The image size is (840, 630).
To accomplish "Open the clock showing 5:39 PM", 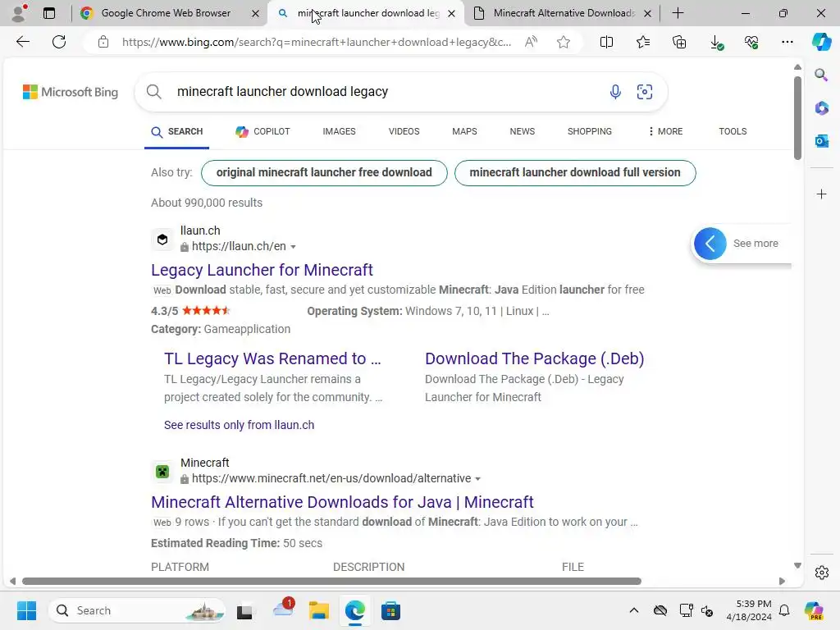I will [x=749, y=610].
